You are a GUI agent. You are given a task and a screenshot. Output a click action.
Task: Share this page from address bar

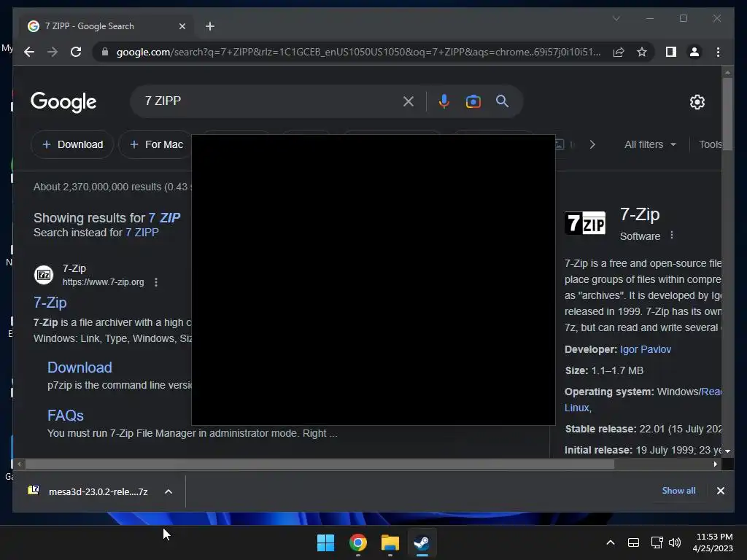tap(619, 52)
